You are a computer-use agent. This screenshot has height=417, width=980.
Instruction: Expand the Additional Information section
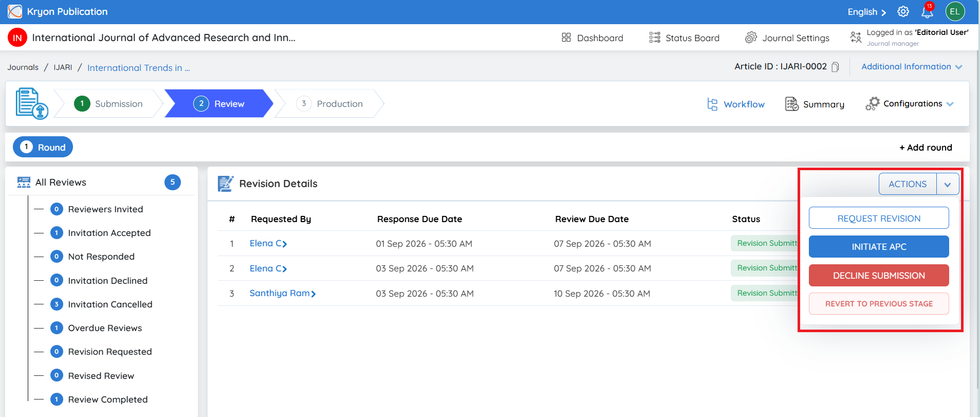[912, 67]
